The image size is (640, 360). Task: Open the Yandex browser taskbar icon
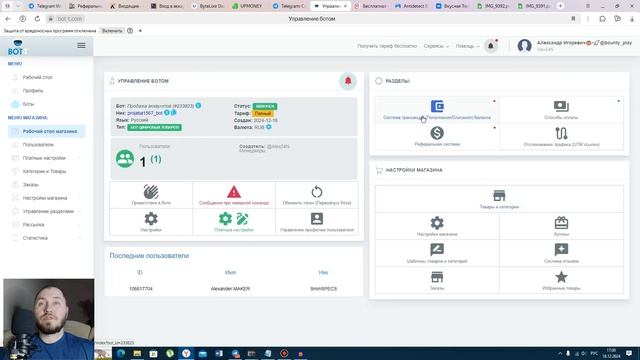tap(186, 353)
